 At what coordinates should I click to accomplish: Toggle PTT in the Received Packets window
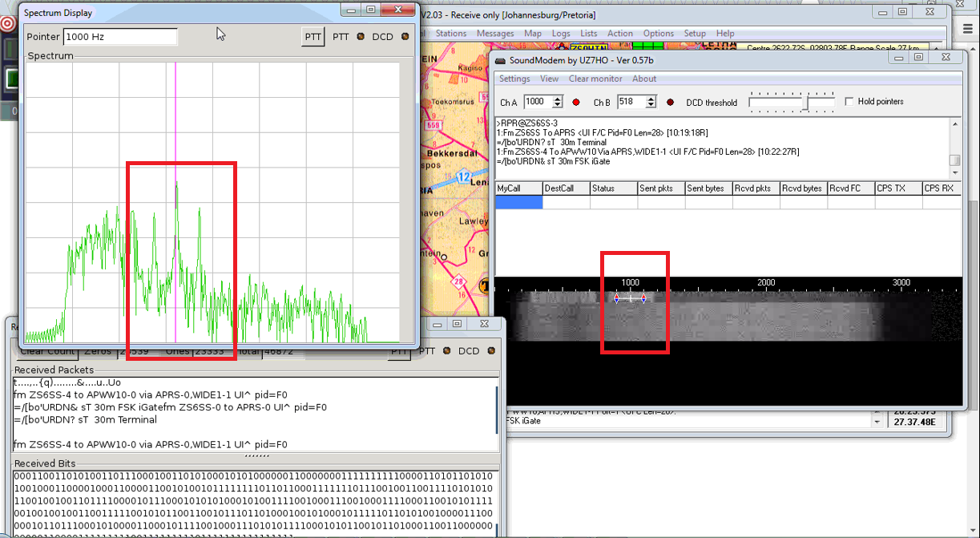pos(399,353)
